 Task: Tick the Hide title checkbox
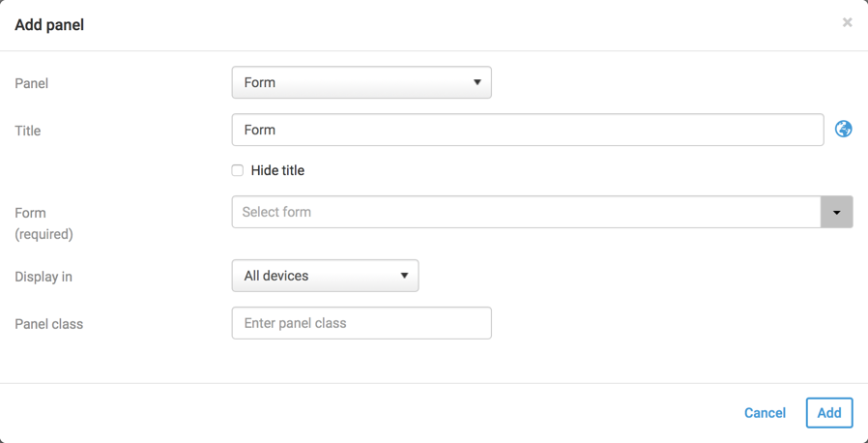pyautogui.click(x=238, y=170)
